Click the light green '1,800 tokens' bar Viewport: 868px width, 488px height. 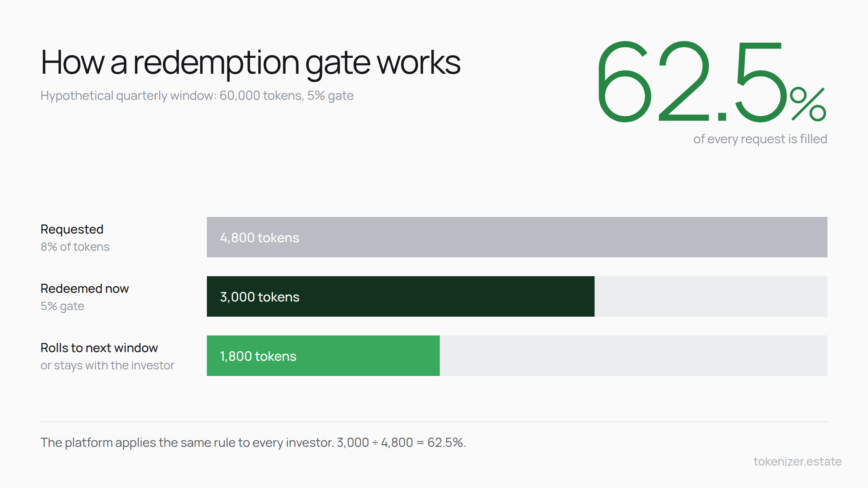tap(323, 356)
